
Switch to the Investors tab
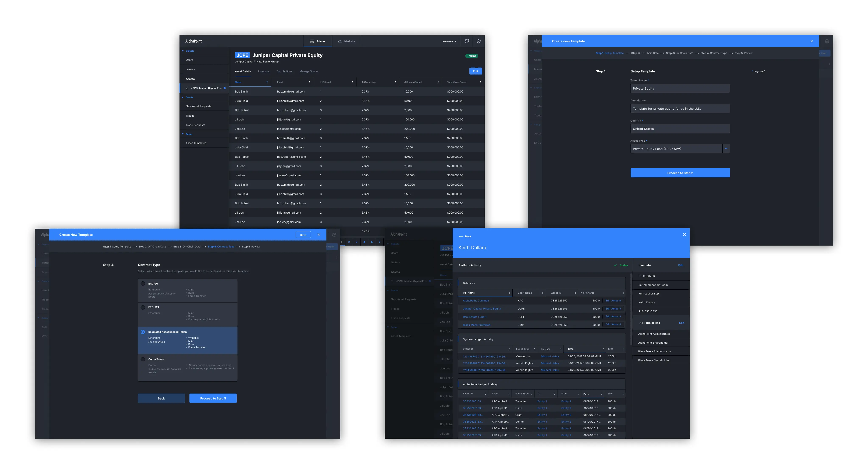[x=263, y=71]
